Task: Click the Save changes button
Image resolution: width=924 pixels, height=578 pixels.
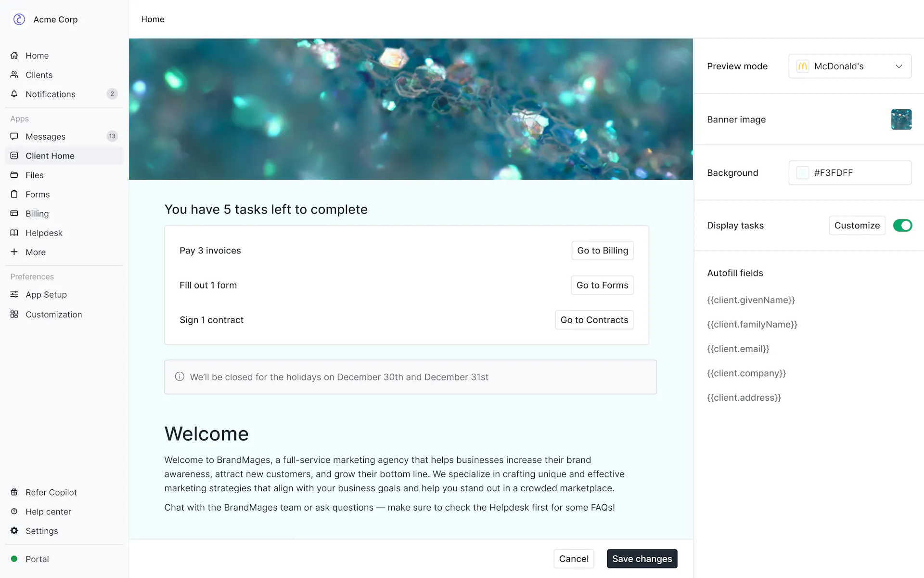Action: tap(642, 559)
